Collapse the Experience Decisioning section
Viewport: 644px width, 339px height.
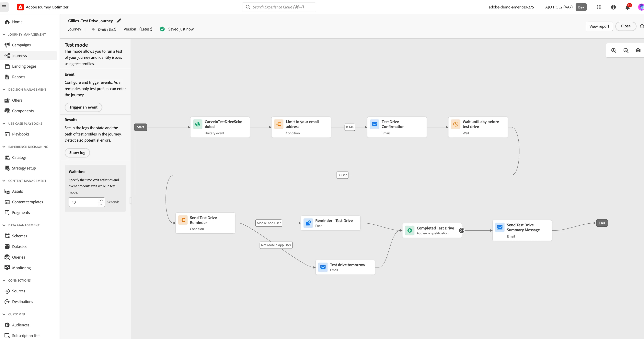coord(4,147)
